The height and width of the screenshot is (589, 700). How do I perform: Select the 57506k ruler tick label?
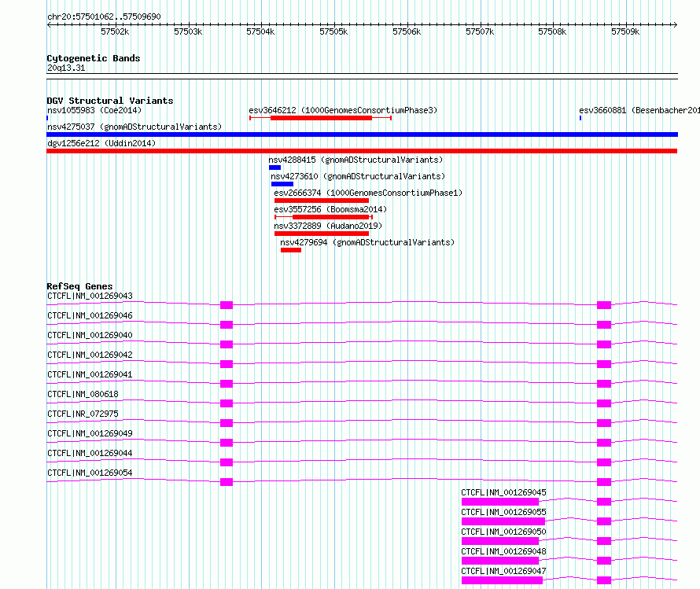tap(407, 31)
